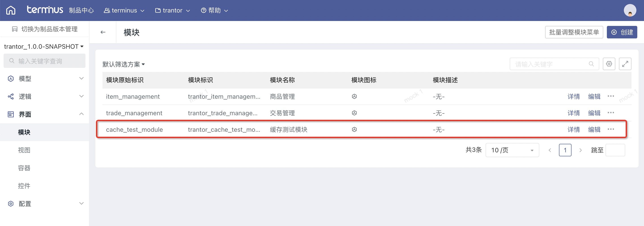
Task: Open more actions for cache_test_module row
Action: pos(610,129)
